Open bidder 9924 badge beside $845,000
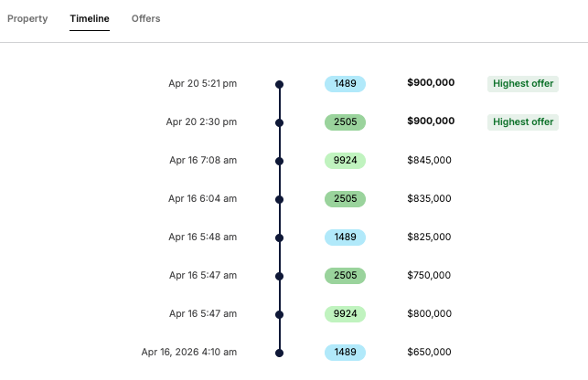Viewport: 588px width, 380px height. [x=345, y=161]
